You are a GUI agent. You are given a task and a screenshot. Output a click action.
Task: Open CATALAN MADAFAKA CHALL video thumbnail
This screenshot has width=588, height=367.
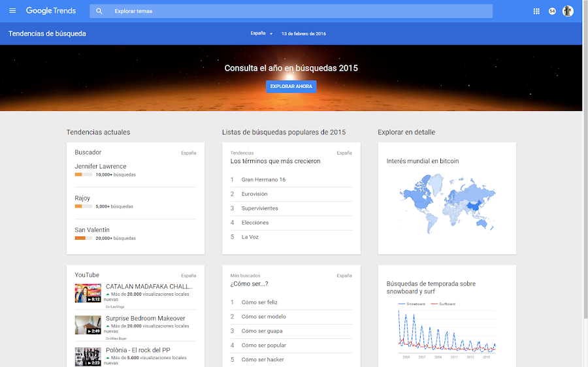tap(88, 293)
